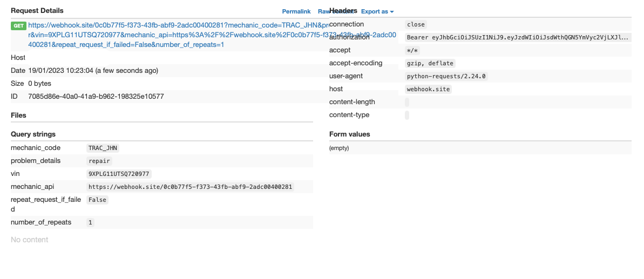Expand the Export as dropdown

(x=377, y=11)
